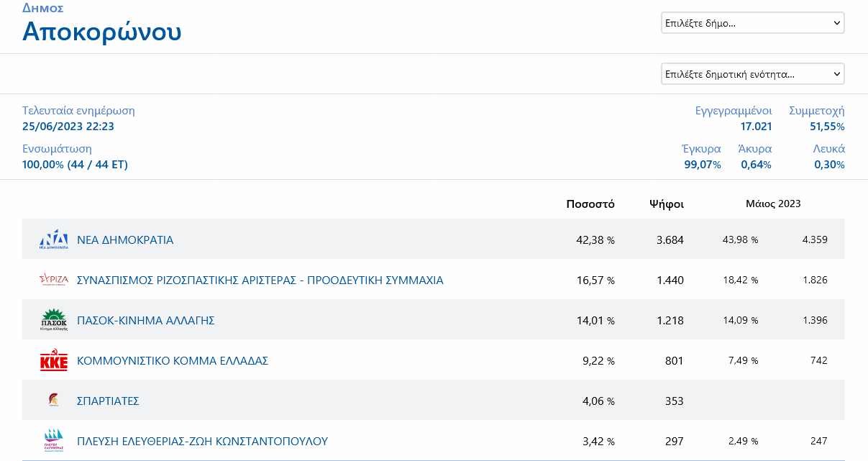The height and width of the screenshot is (461, 868).
Task: Click the 'Ποσοστό' column header
Action: tap(590, 204)
